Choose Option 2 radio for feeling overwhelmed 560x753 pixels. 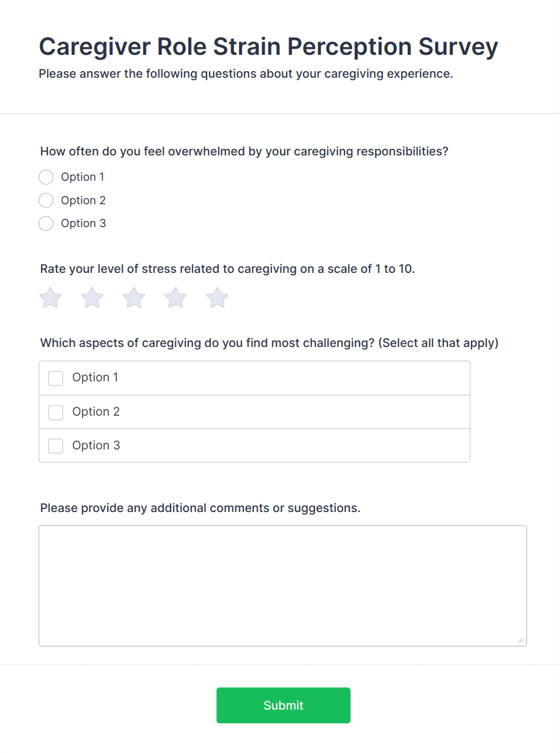click(x=46, y=200)
